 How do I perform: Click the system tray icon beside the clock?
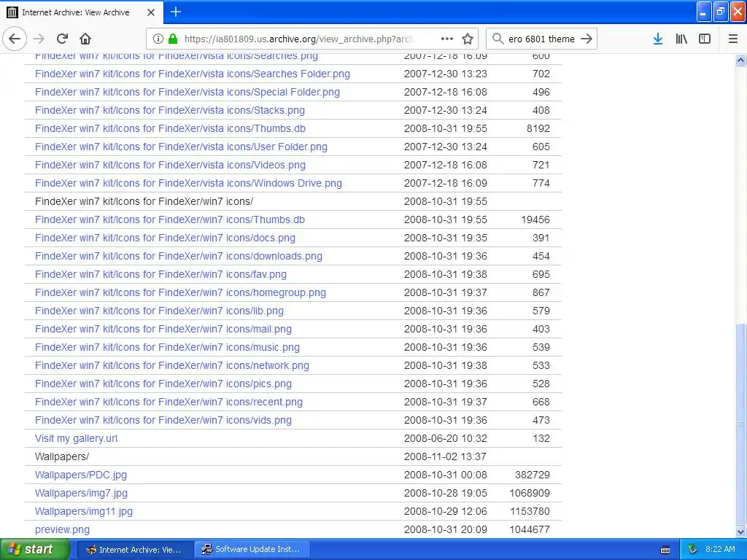(x=693, y=550)
